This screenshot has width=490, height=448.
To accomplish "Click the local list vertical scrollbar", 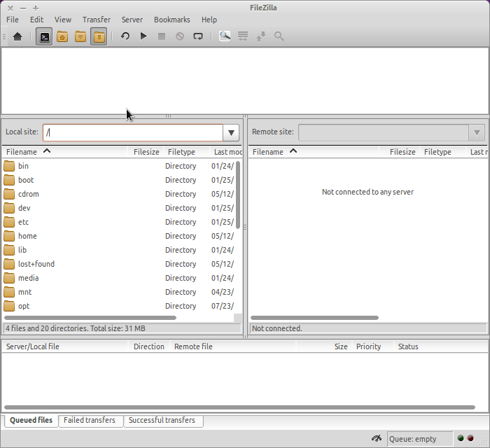I will click(x=238, y=195).
